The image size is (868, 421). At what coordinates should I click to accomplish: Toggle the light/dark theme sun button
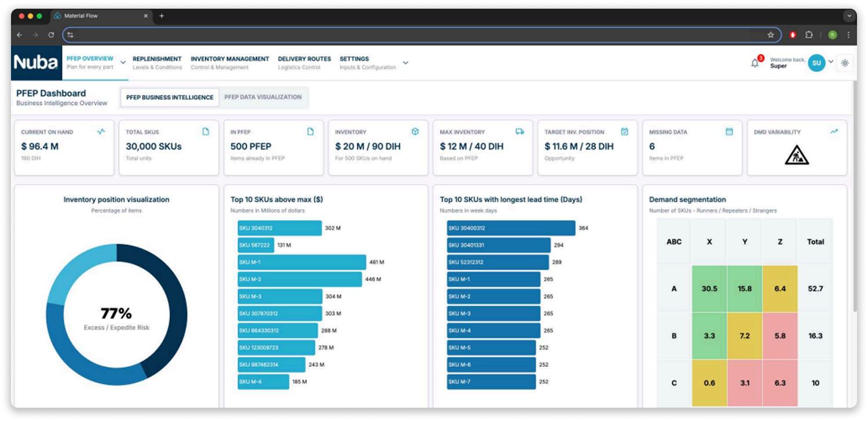(x=845, y=63)
